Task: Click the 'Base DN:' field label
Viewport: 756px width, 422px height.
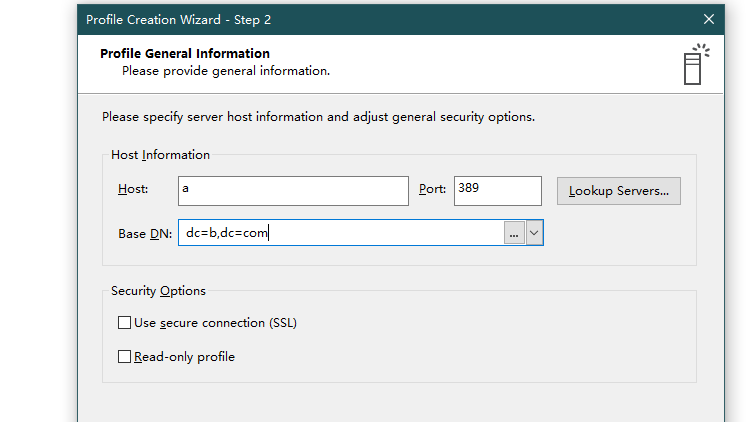Action: (145, 234)
